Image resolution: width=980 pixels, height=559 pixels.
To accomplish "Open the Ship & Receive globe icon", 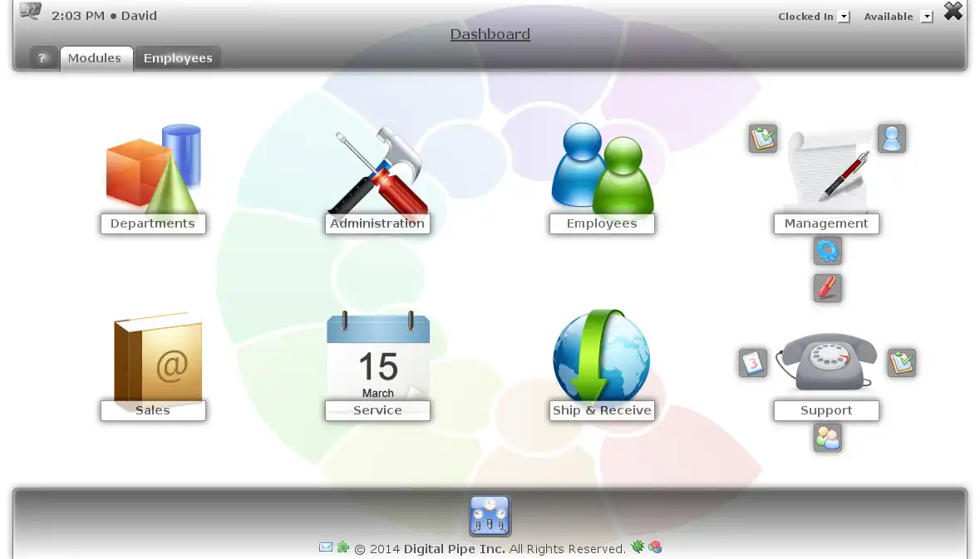I will tap(602, 355).
